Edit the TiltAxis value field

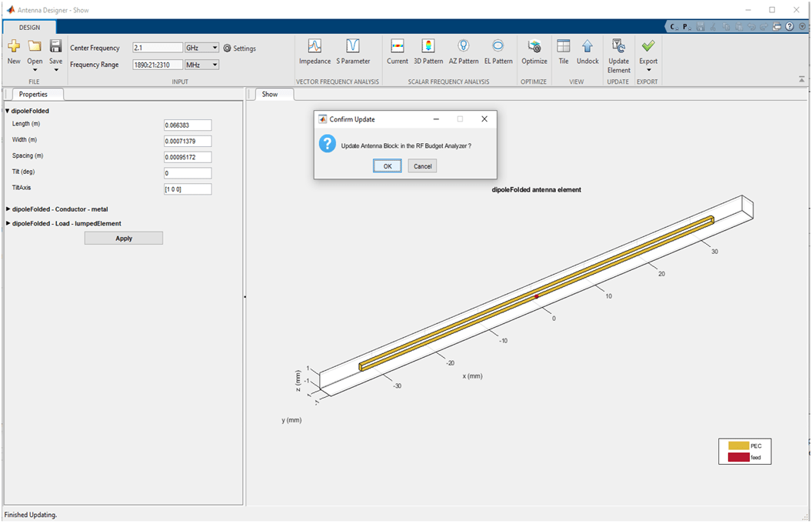pos(188,189)
